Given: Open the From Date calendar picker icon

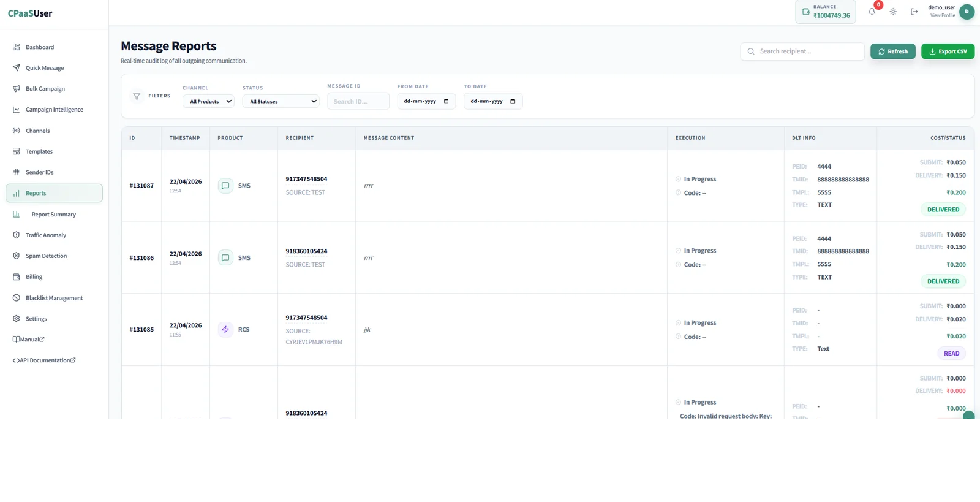Looking at the screenshot, I should (x=446, y=101).
